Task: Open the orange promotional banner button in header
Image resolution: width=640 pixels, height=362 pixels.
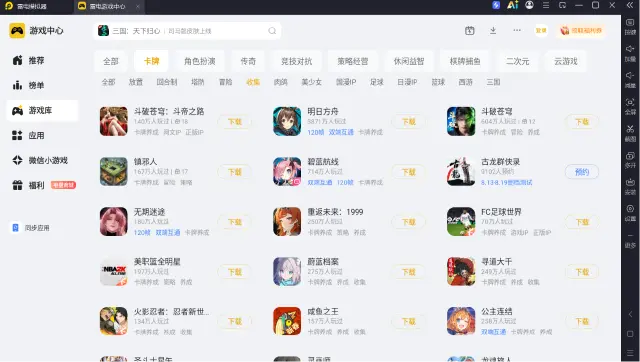Action: [581, 31]
